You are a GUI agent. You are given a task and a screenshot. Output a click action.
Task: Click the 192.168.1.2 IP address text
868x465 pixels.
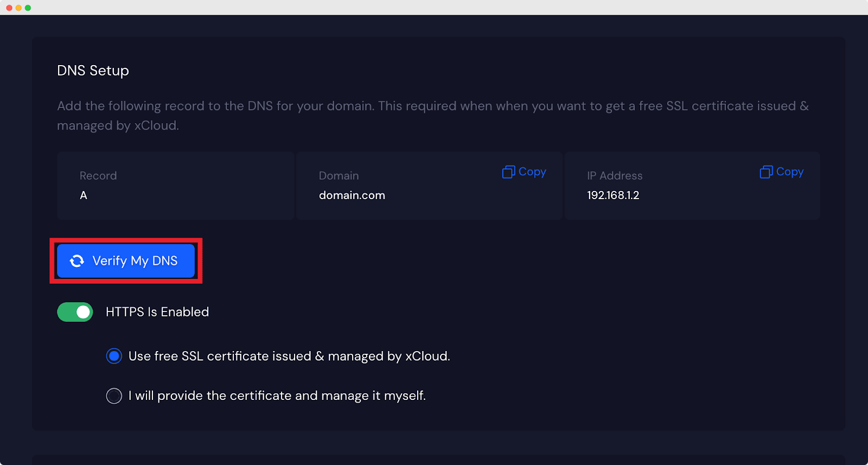click(613, 195)
